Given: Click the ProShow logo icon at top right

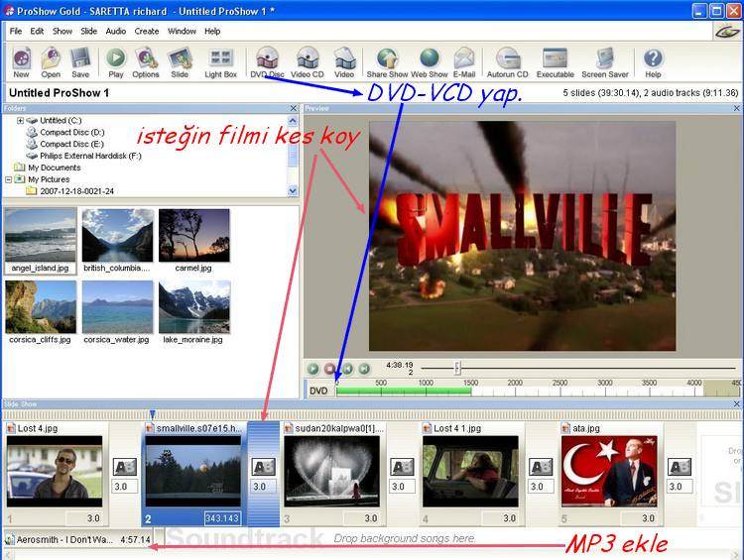Looking at the screenshot, I should (727, 32).
